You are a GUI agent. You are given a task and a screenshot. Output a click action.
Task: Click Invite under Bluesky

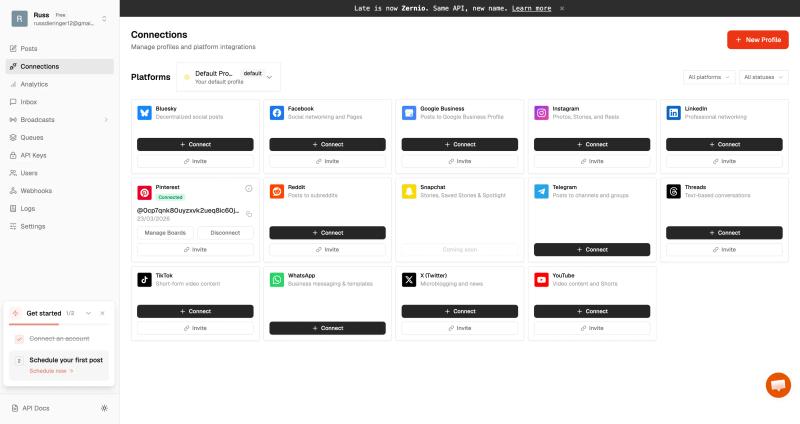[195, 161]
